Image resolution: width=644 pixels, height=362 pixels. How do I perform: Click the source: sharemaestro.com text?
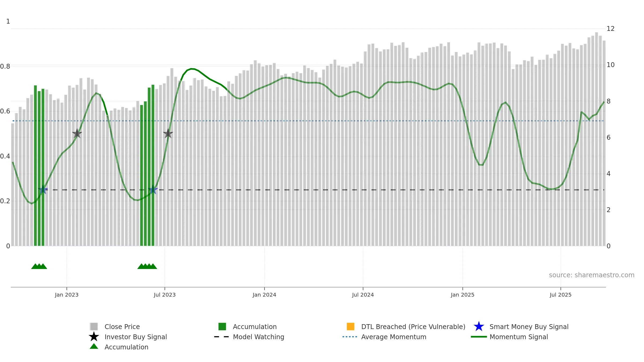[x=592, y=275]
